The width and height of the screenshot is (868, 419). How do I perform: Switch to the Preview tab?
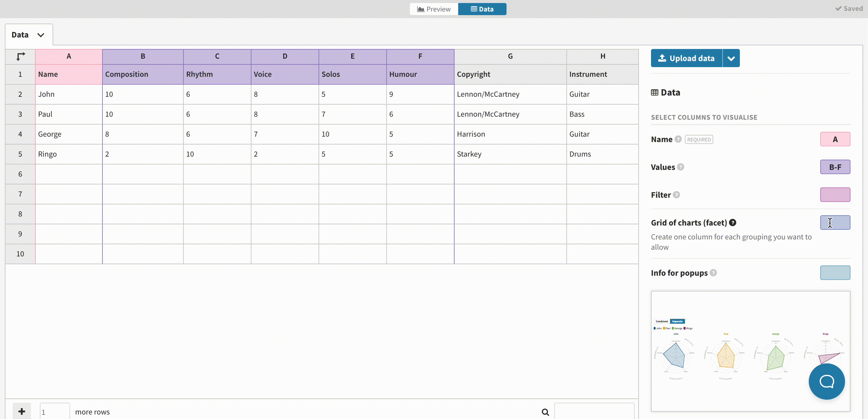434,9
